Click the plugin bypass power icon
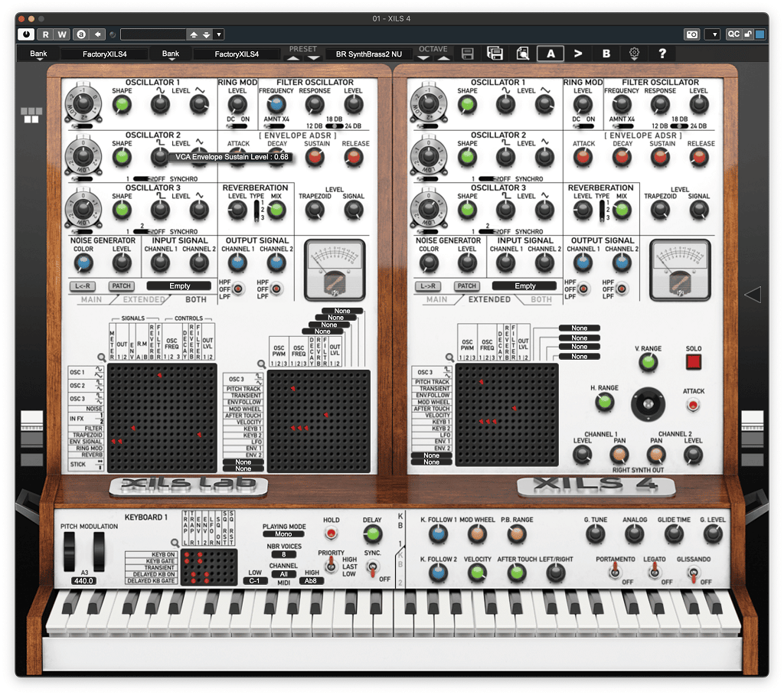This screenshot has width=784, height=695. click(x=26, y=34)
